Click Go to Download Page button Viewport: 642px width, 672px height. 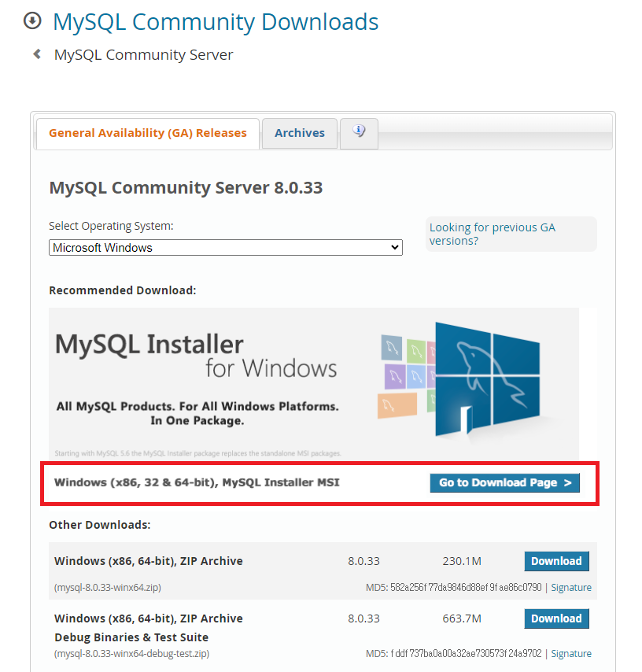point(505,482)
